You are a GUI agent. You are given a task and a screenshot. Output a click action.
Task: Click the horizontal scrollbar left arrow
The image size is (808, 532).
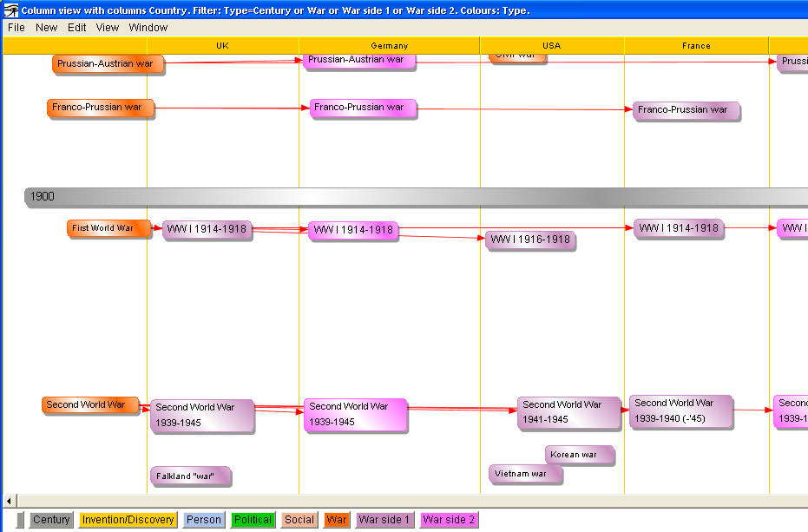click(x=10, y=501)
